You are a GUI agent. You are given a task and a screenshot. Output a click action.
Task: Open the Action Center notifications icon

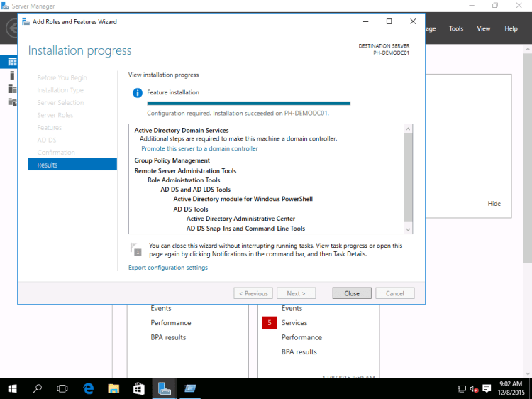point(487,388)
